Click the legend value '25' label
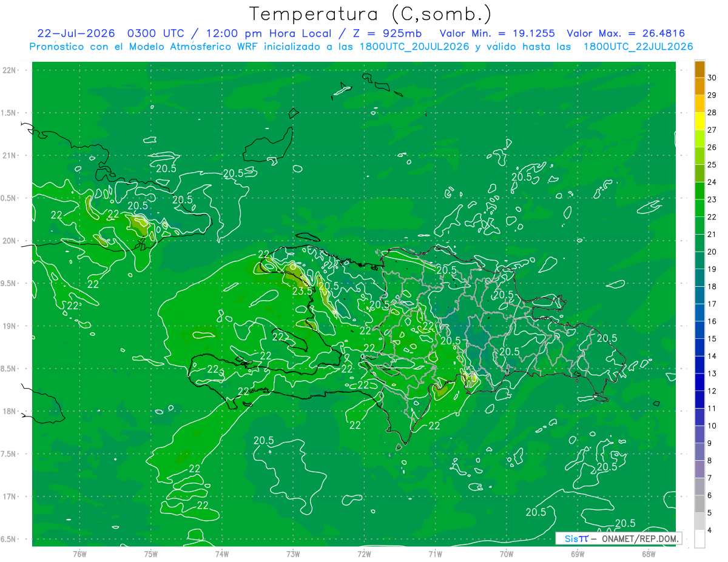The height and width of the screenshot is (562, 728). [x=712, y=165]
